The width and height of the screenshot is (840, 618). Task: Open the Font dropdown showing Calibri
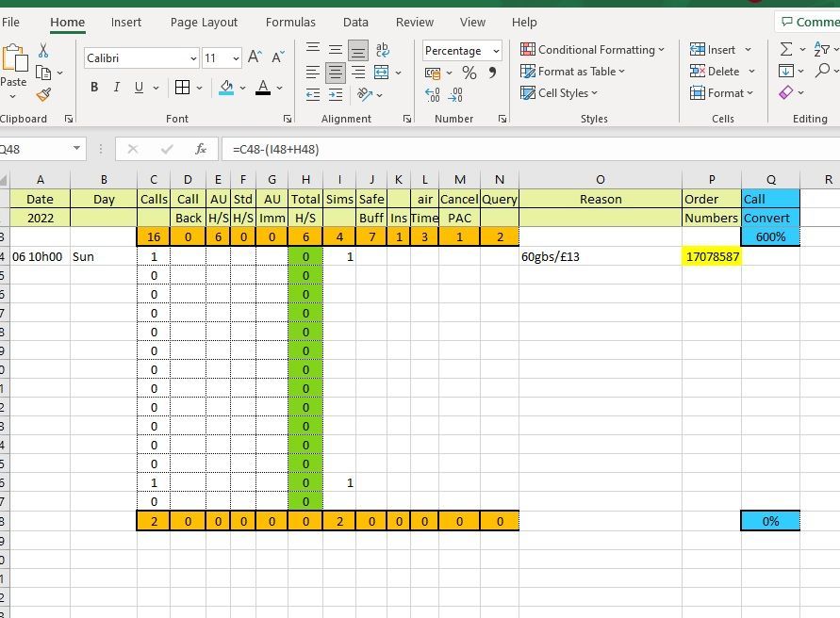coord(140,57)
